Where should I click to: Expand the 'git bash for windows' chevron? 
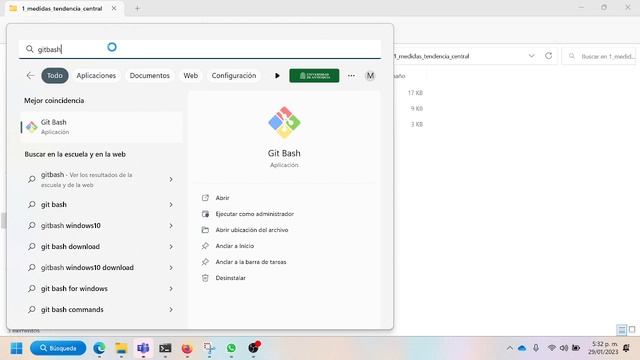[x=171, y=289]
